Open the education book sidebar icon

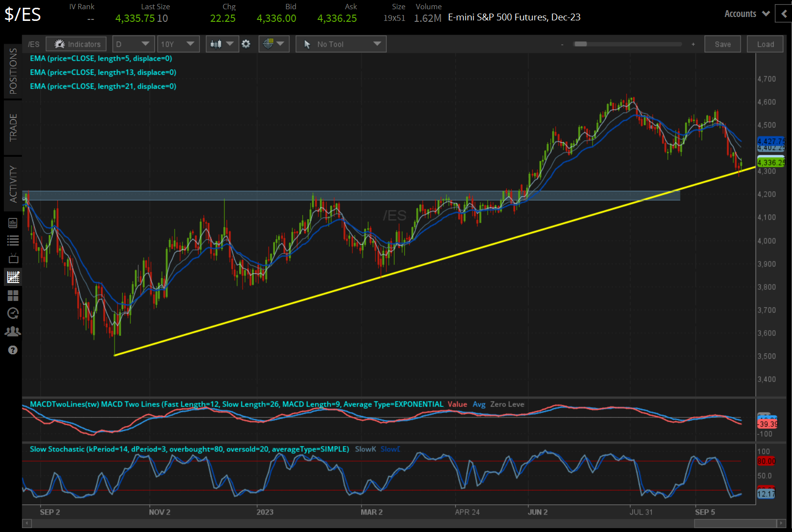point(13,223)
